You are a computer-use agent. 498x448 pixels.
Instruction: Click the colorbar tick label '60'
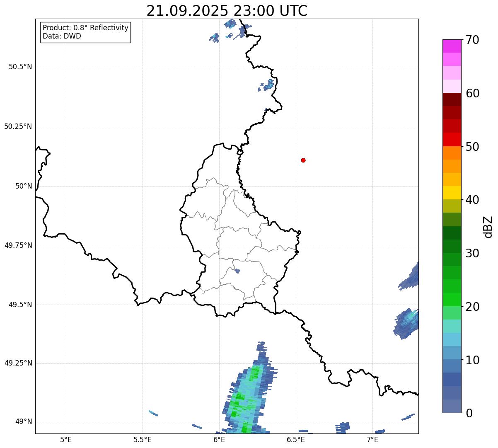click(472, 93)
